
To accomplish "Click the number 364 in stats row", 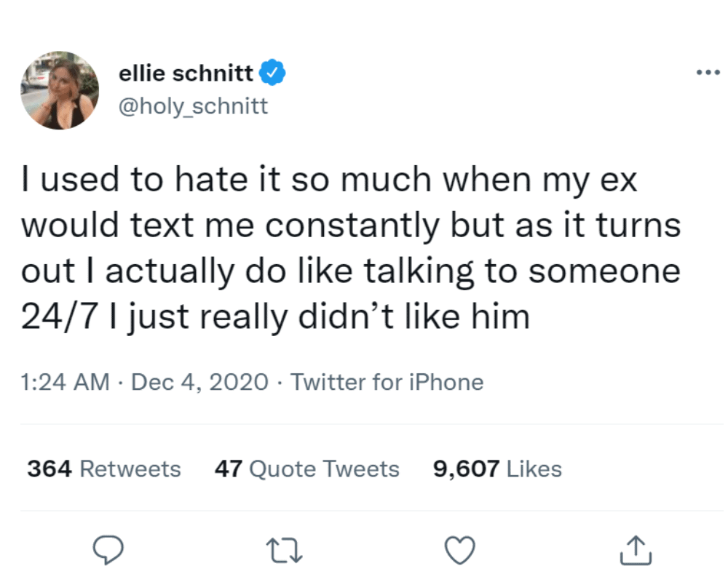I will tap(50, 469).
